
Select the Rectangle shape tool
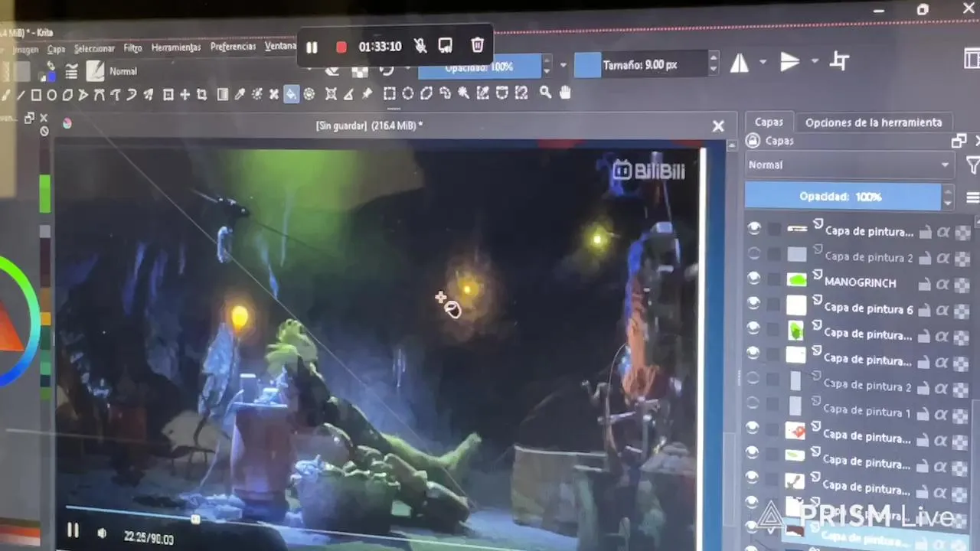36,96
